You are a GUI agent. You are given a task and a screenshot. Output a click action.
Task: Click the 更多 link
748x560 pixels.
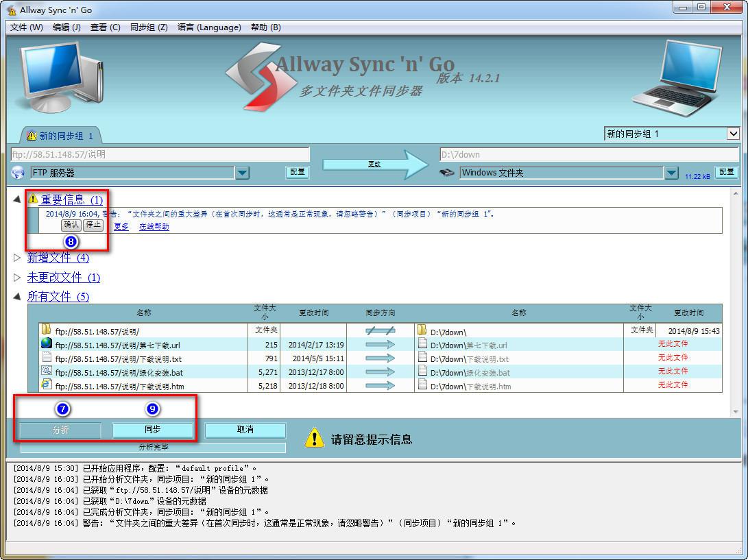click(121, 227)
